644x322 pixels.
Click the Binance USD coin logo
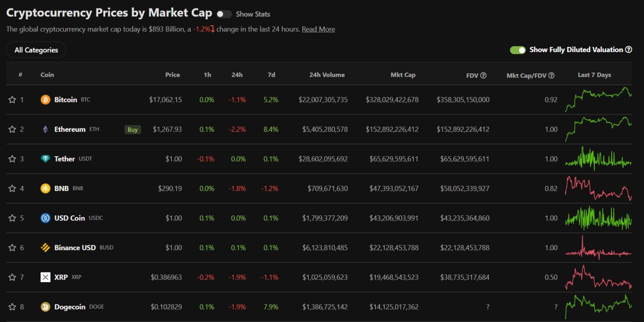[x=45, y=248]
